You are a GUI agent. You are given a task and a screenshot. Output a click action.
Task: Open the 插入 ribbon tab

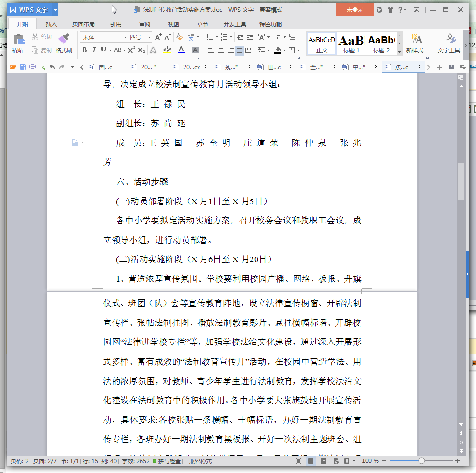[x=51, y=24]
